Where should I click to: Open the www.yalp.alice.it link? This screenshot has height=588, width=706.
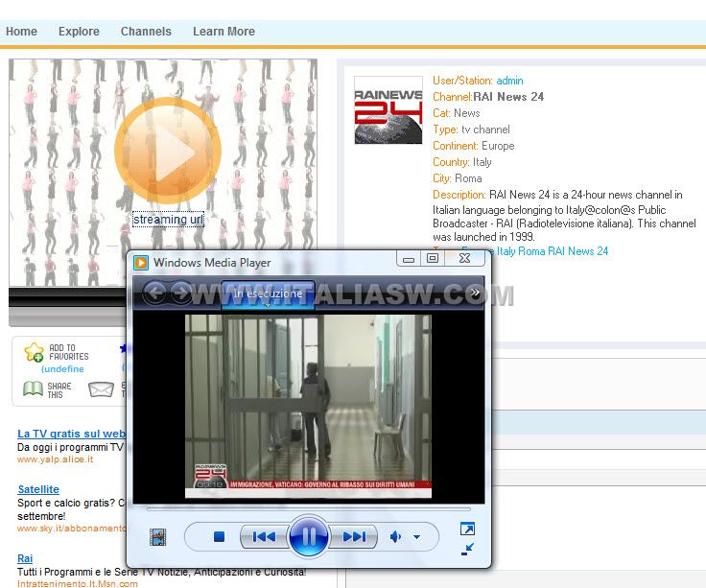coord(56,459)
